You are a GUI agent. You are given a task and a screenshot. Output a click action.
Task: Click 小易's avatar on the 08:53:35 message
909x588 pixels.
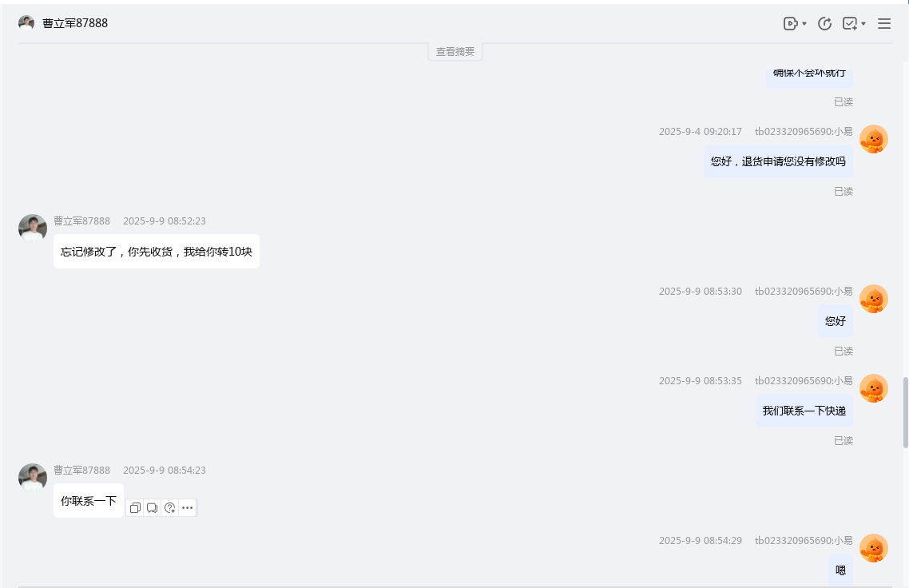coord(873,388)
